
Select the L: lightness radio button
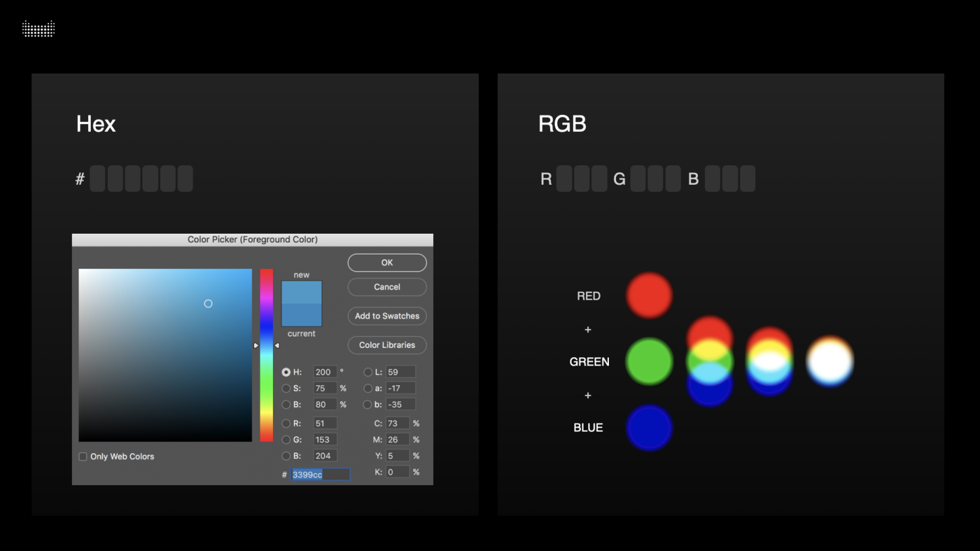click(x=368, y=372)
